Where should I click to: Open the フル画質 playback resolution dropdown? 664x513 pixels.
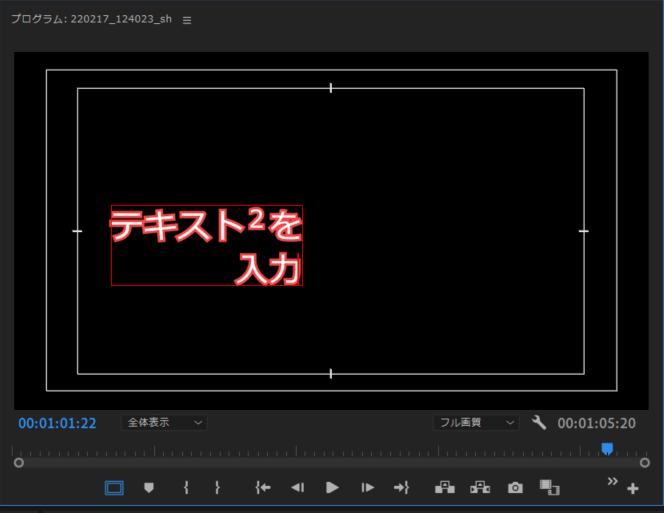click(x=476, y=423)
